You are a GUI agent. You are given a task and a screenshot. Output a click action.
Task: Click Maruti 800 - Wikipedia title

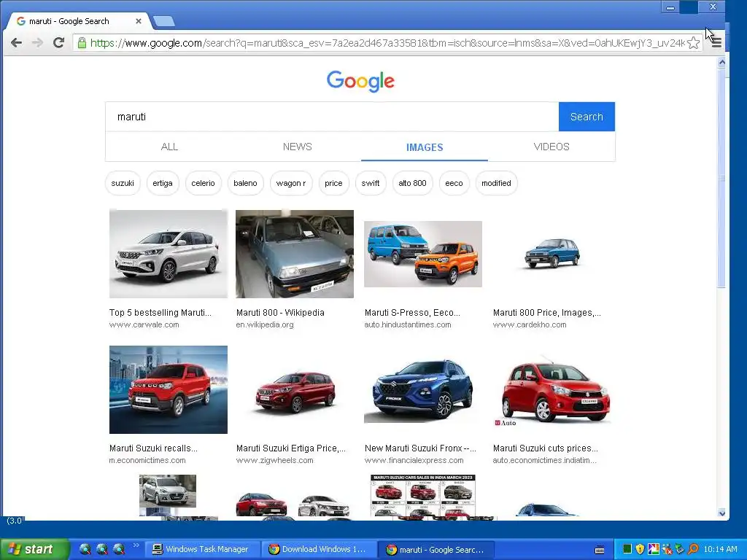[x=280, y=312]
